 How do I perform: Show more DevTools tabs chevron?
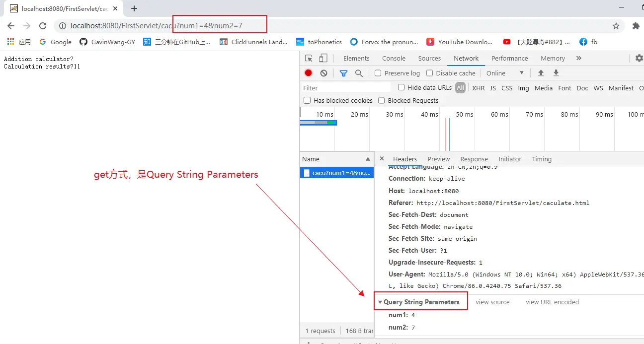[x=578, y=58]
